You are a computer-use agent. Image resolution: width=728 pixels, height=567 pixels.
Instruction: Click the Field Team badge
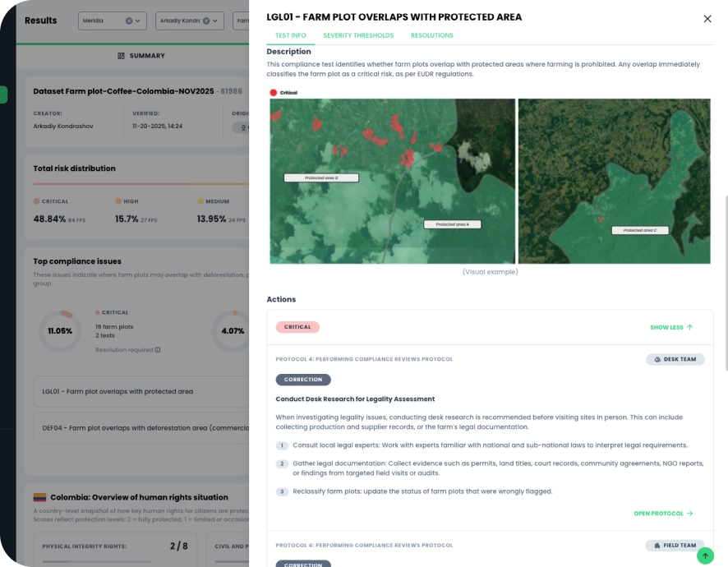tap(675, 546)
